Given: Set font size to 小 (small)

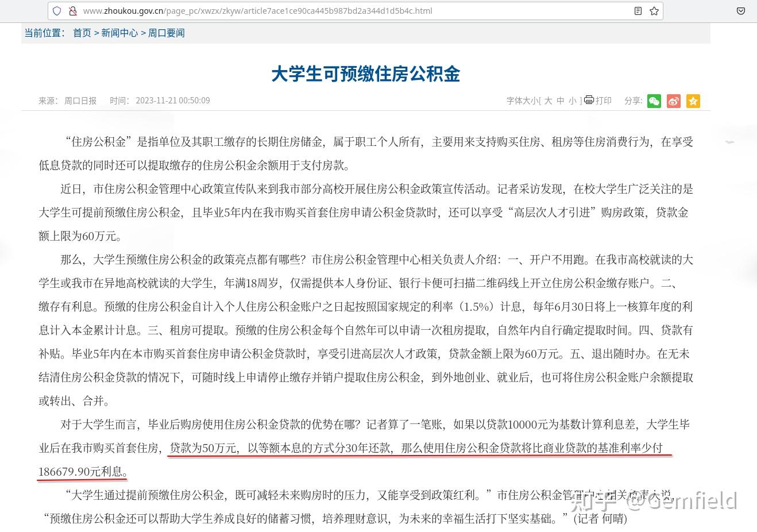Looking at the screenshot, I should pyautogui.click(x=573, y=101).
